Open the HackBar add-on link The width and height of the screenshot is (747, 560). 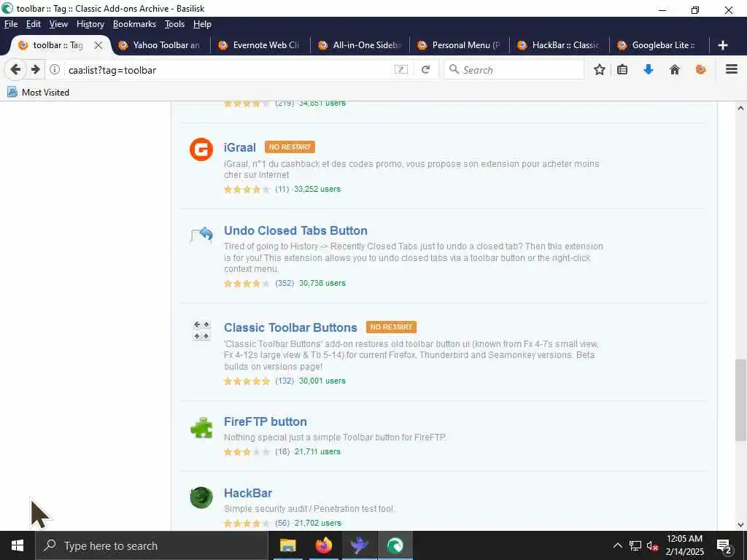pos(248,493)
